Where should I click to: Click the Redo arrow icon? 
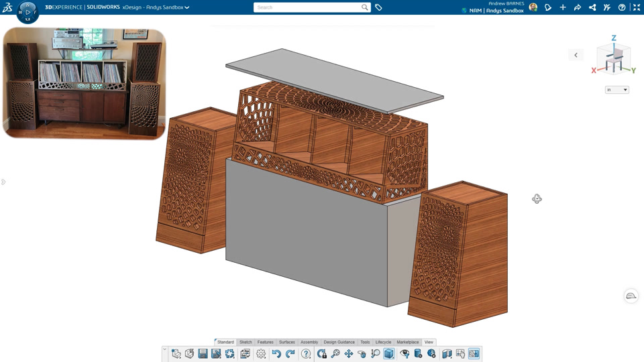290,354
